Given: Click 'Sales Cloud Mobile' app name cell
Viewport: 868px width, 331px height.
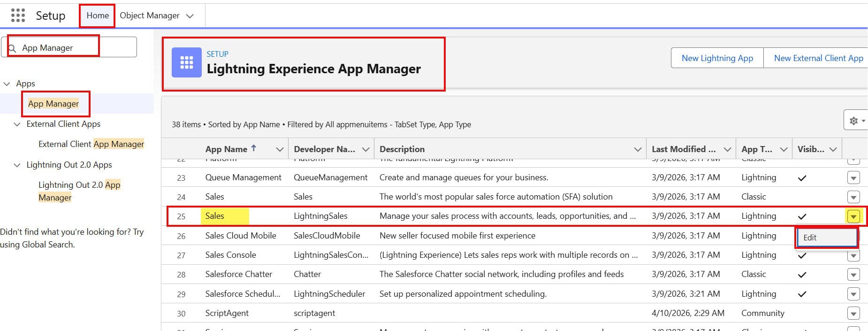Looking at the screenshot, I should point(241,236).
